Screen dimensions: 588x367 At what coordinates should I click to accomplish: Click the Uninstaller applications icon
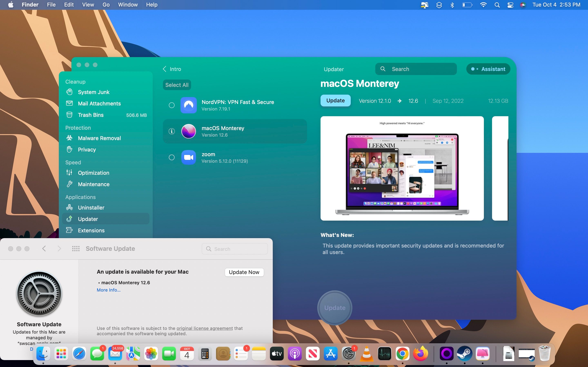pyautogui.click(x=70, y=208)
